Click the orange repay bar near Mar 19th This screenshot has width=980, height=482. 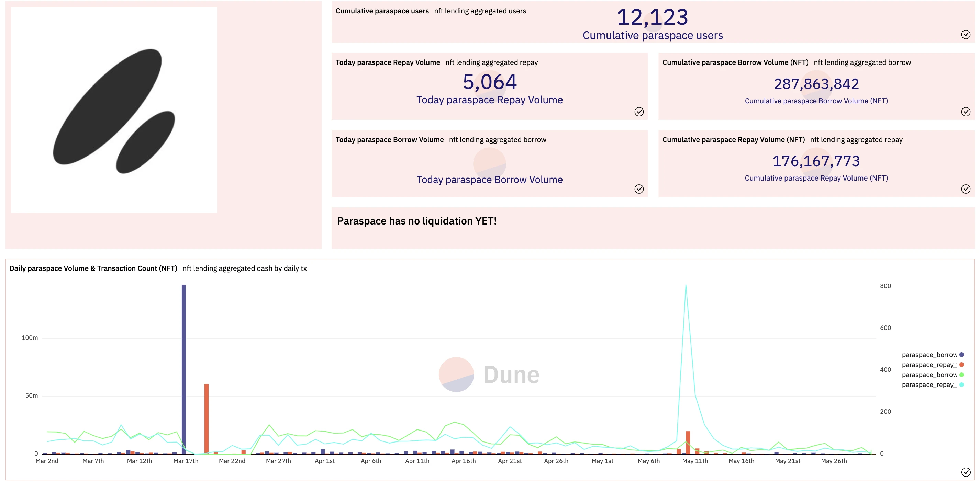[x=206, y=418]
